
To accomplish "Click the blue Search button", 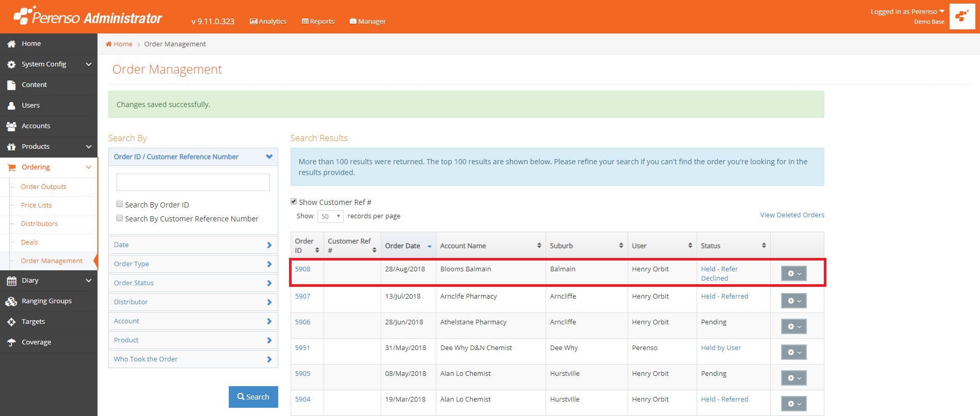I will click(x=254, y=397).
